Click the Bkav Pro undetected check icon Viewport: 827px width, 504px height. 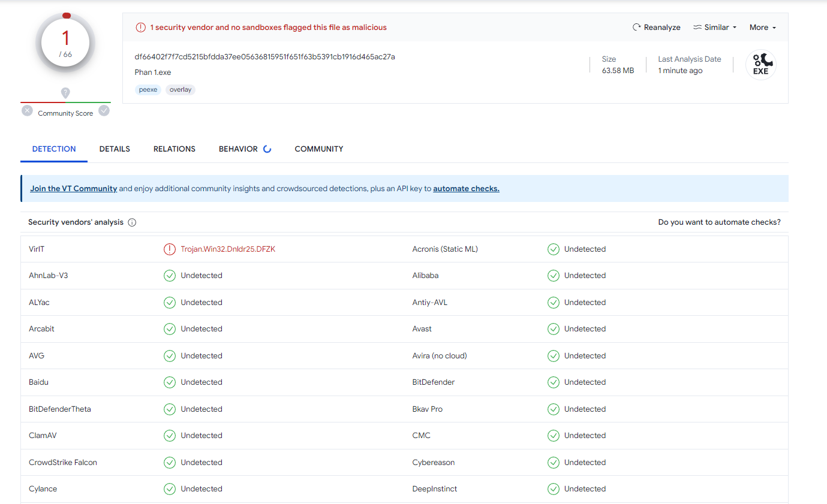pos(554,409)
